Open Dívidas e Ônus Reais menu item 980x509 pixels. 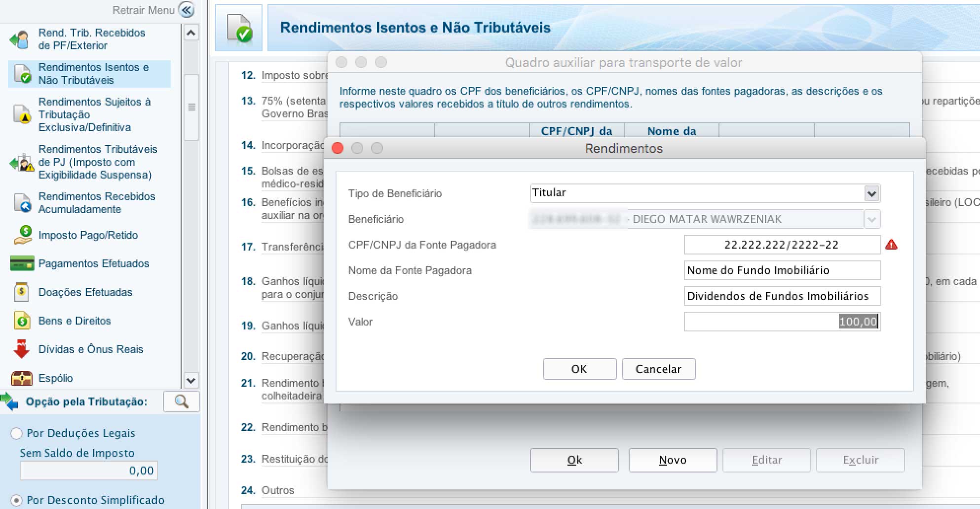pyautogui.click(x=91, y=349)
